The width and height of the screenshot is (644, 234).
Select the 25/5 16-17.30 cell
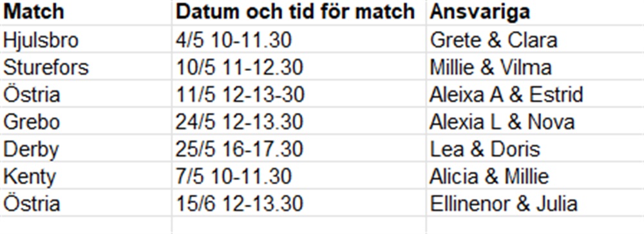coord(299,148)
